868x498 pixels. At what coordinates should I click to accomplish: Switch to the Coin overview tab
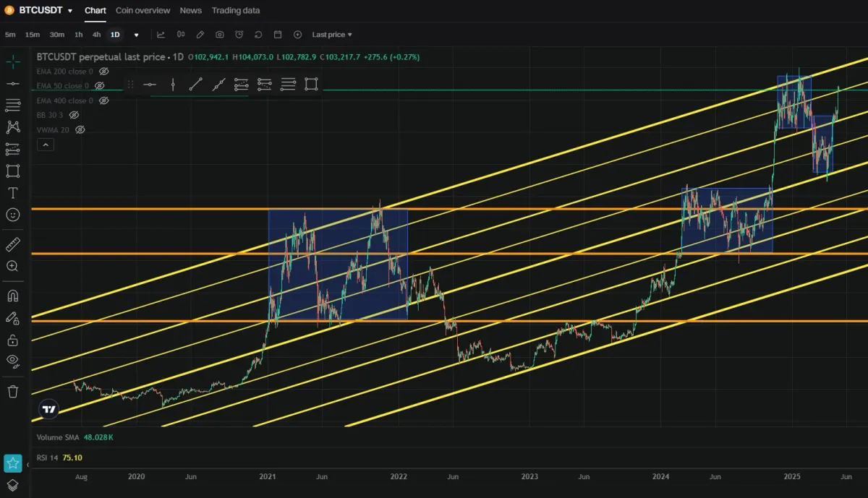click(143, 10)
